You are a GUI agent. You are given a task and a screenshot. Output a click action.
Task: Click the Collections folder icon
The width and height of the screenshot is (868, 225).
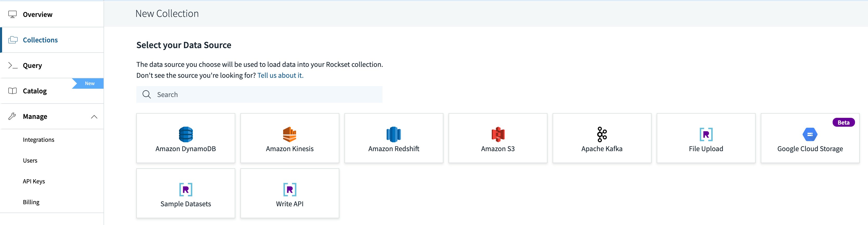(x=13, y=40)
